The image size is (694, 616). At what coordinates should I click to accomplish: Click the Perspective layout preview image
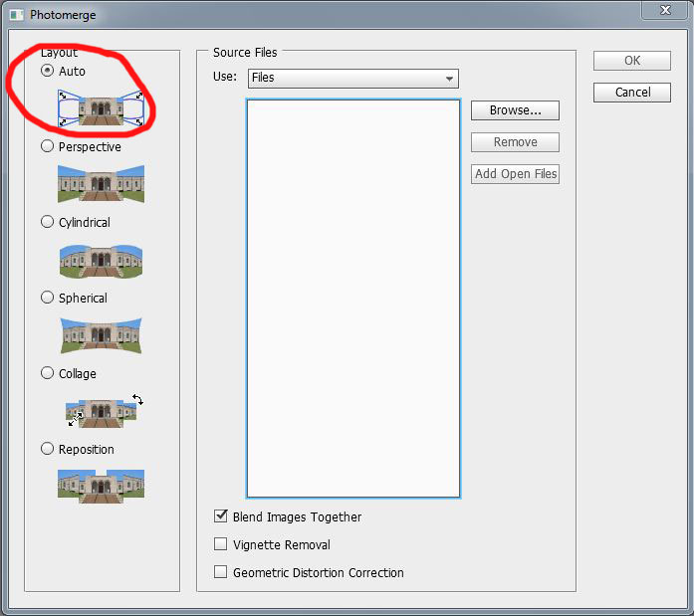click(101, 184)
